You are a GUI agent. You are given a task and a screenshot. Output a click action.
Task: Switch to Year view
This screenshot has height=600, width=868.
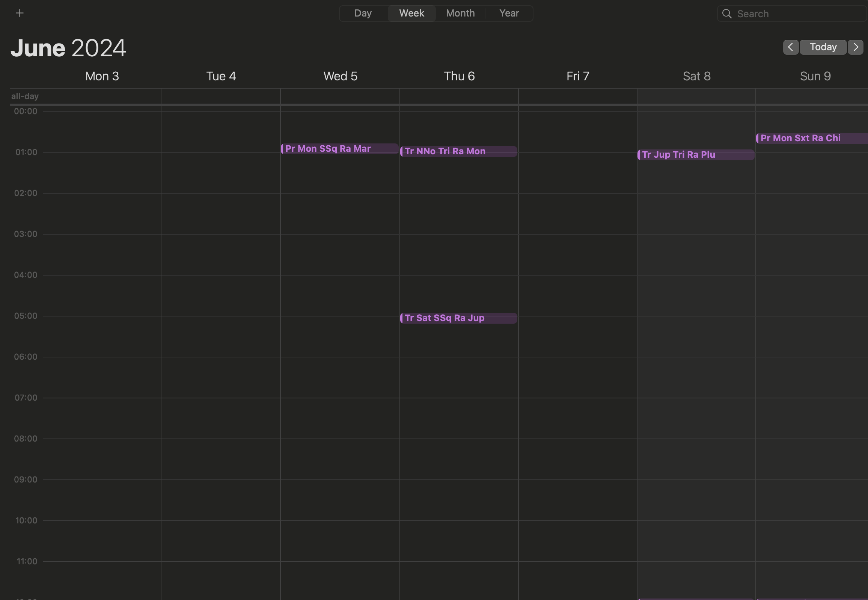509,14
